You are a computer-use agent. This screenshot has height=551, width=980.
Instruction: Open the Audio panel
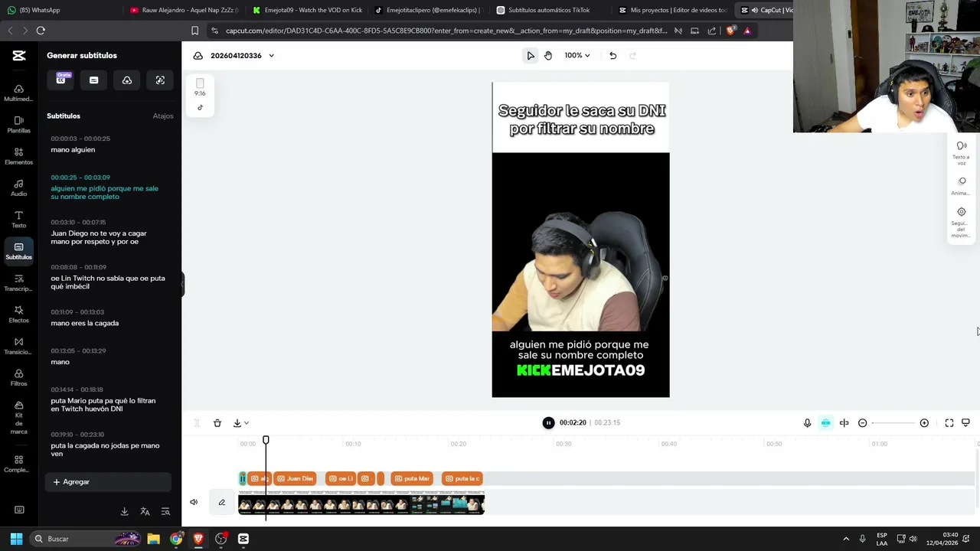(18, 188)
